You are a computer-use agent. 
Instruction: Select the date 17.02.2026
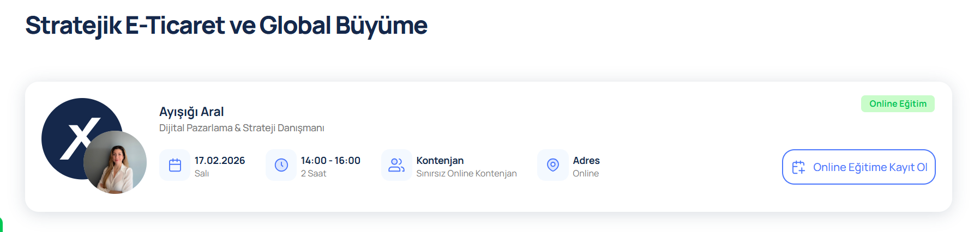click(220, 161)
